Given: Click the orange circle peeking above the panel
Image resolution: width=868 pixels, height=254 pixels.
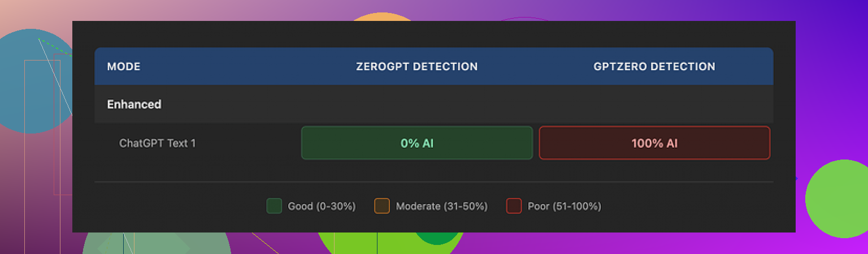Looking at the screenshot, I should 382,16.
